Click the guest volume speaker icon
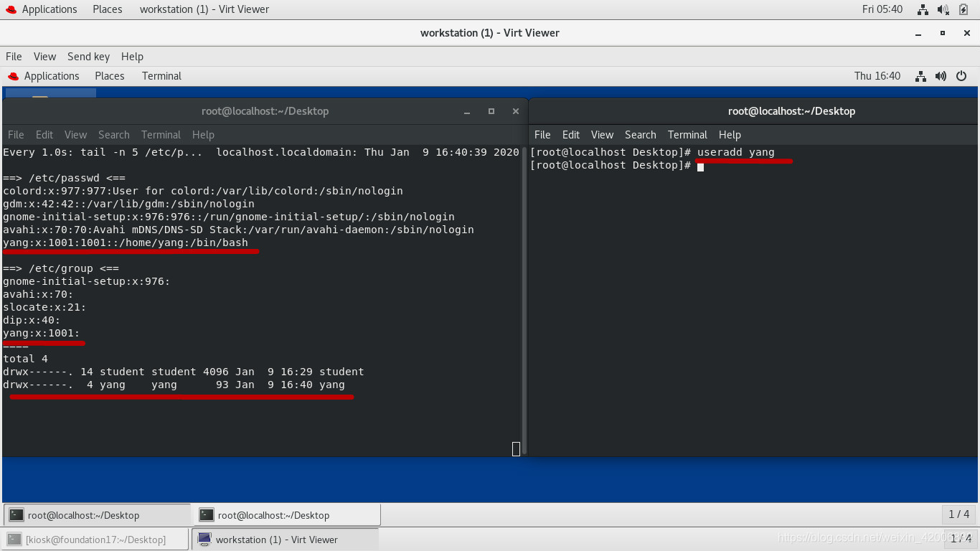 (941, 76)
